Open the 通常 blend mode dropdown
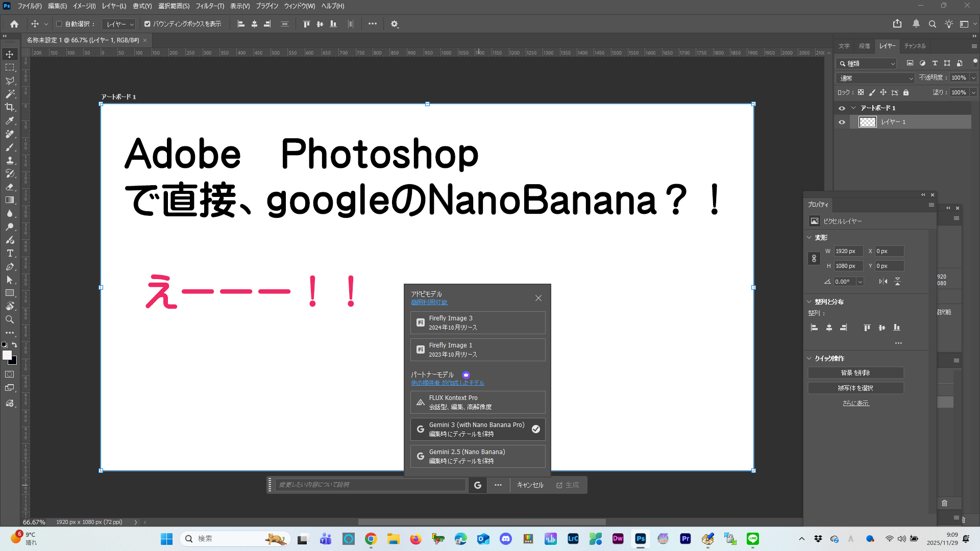 [x=875, y=78]
